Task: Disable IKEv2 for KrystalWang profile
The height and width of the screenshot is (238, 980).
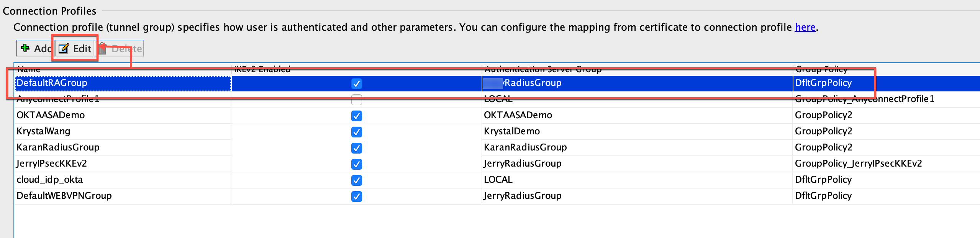Action: pyautogui.click(x=356, y=132)
